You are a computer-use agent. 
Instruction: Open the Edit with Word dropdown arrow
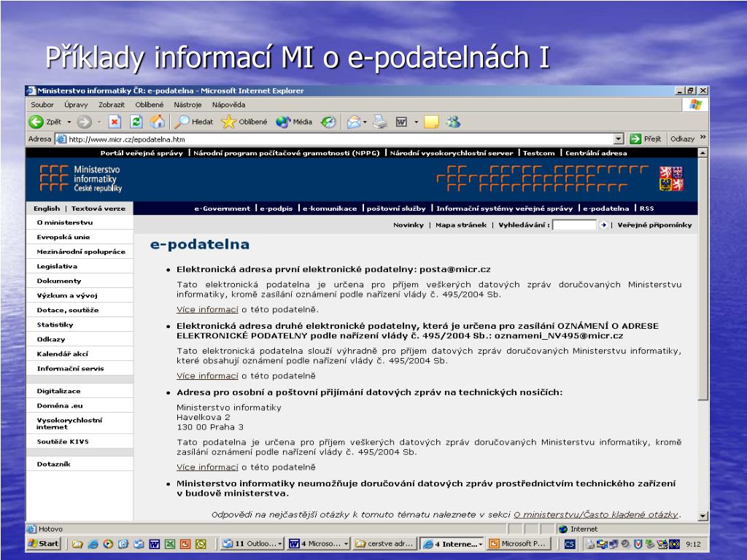click(x=416, y=122)
